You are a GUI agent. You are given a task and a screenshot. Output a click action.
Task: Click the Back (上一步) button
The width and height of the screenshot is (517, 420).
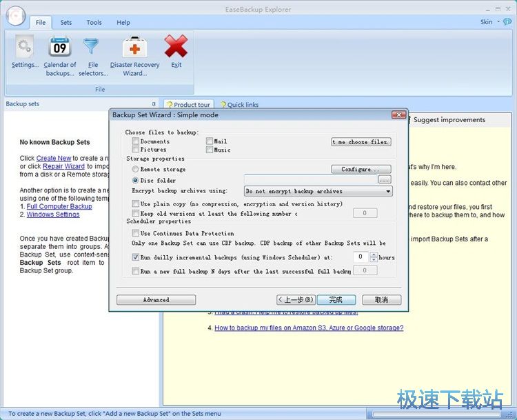pos(296,300)
